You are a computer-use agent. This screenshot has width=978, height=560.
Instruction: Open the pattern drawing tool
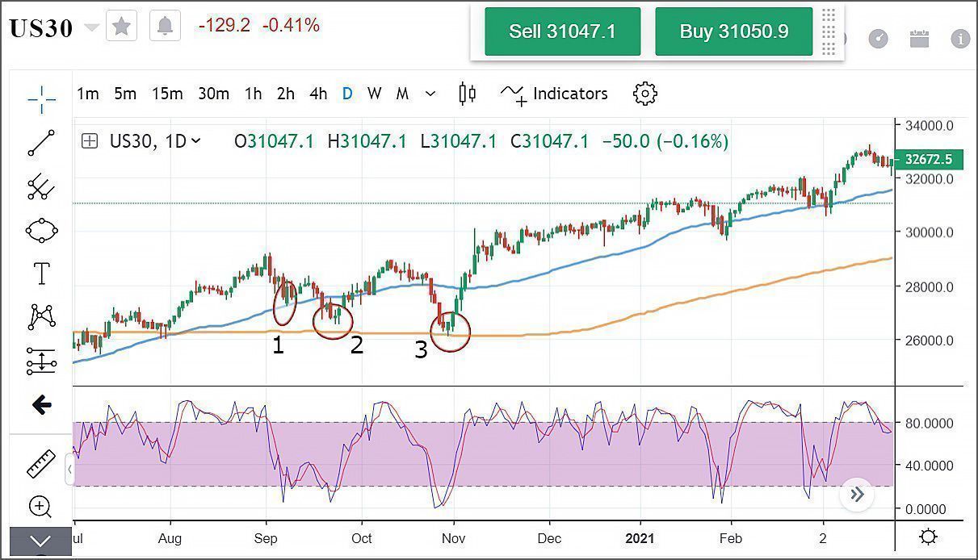click(41, 317)
